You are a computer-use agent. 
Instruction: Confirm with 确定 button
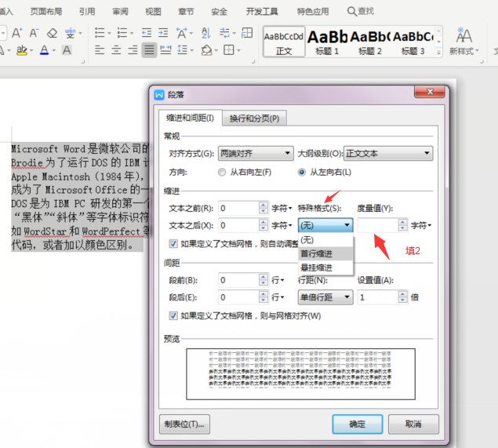(x=358, y=424)
